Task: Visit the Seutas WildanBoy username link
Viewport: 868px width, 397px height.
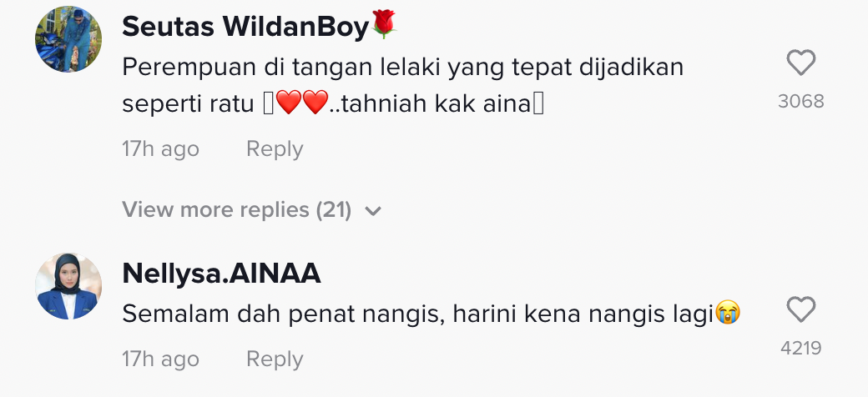Action: pos(245,26)
